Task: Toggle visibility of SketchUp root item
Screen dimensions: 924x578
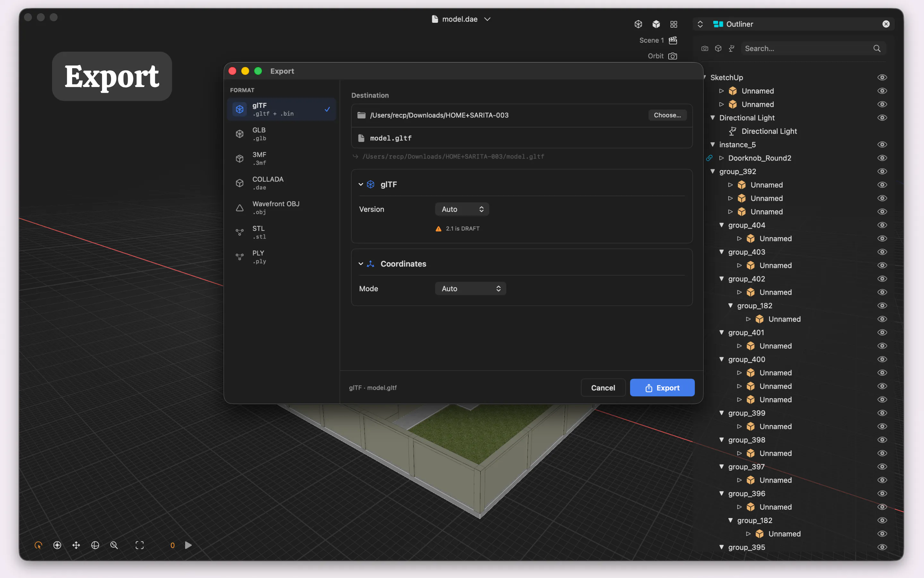Action: click(882, 77)
